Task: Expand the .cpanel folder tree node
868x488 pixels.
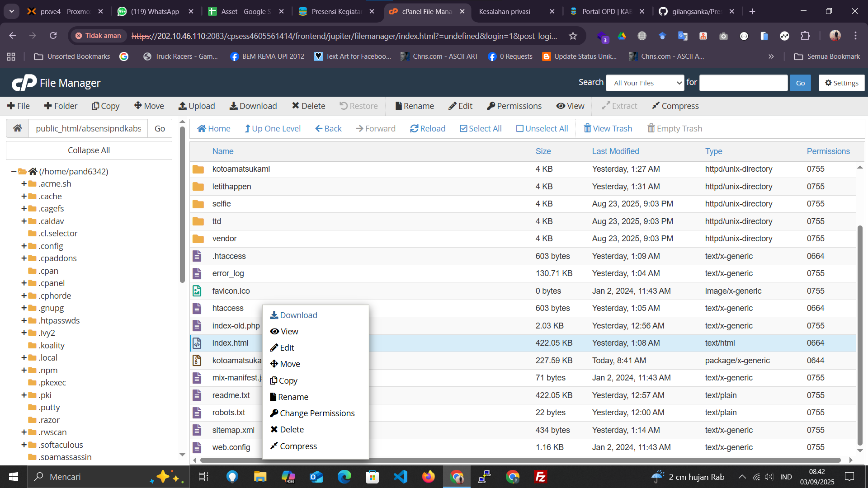Action: coord(24,283)
